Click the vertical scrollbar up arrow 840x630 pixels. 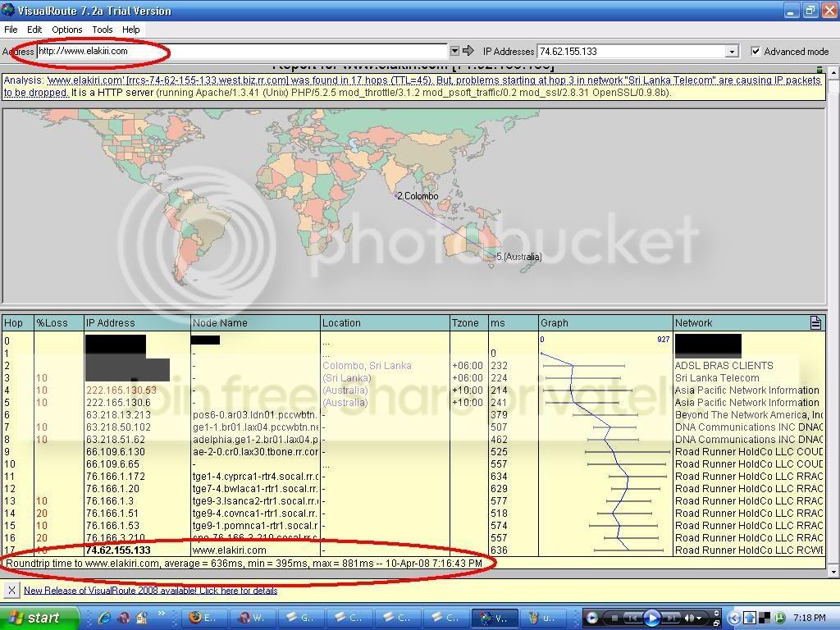click(x=833, y=72)
